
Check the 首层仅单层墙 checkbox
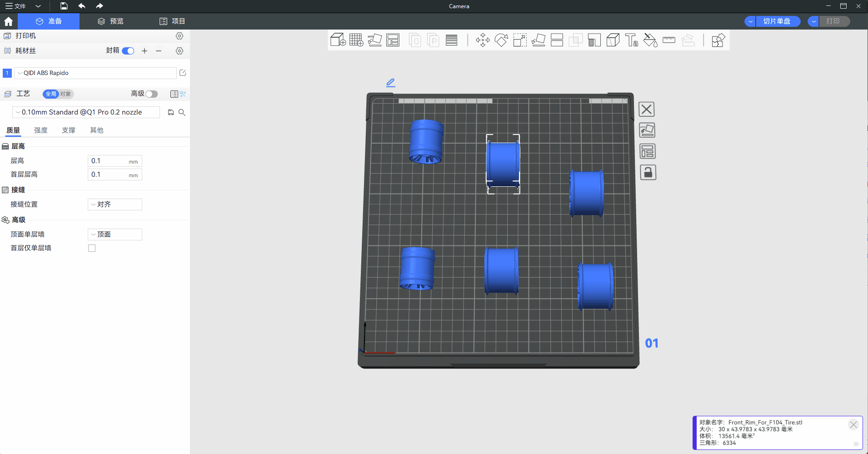[x=92, y=248]
